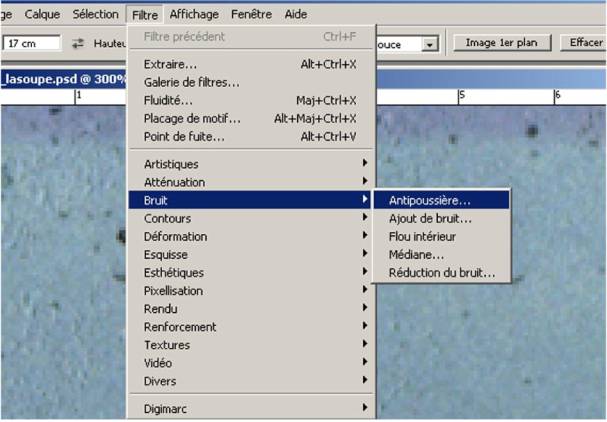Click the 17 cm width field
Image resolution: width=607 pixels, height=422 pixels.
tap(32, 43)
